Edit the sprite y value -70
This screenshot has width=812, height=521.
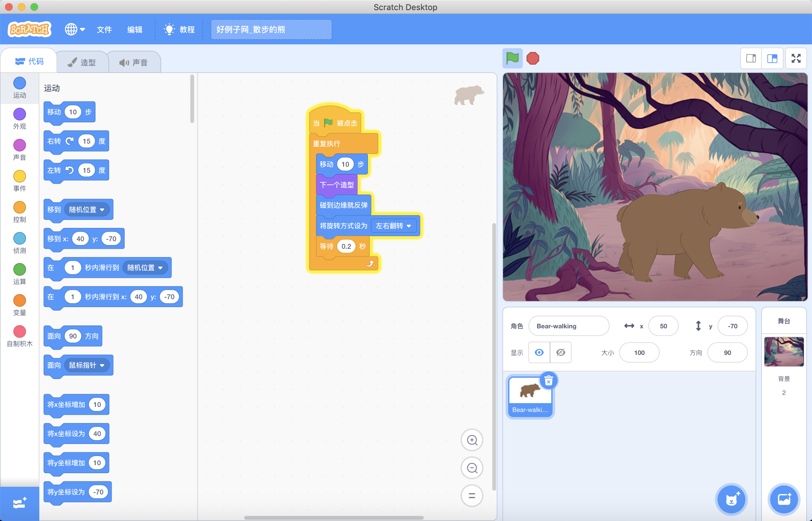(x=732, y=326)
